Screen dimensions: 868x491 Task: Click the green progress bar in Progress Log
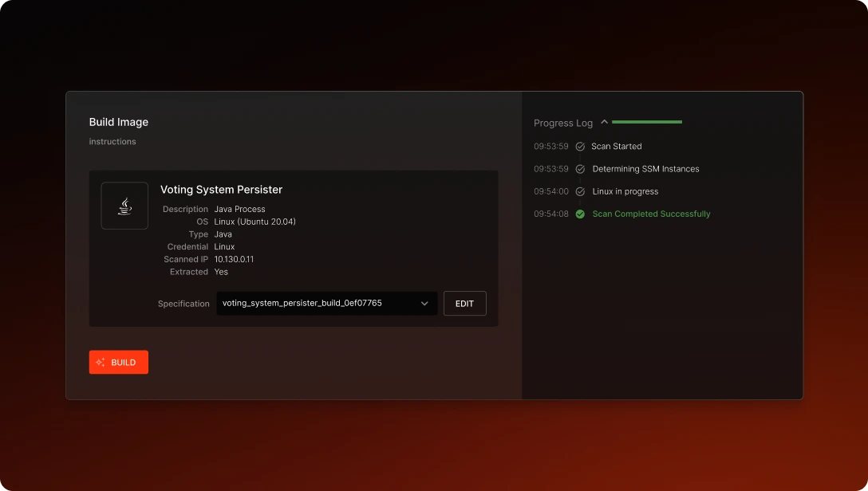tap(647, 121)
